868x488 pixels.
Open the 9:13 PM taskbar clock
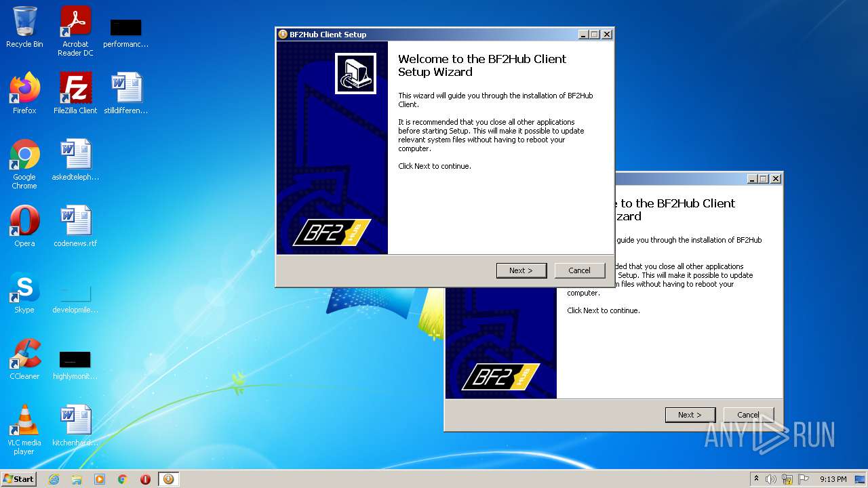tap(833, 479)
